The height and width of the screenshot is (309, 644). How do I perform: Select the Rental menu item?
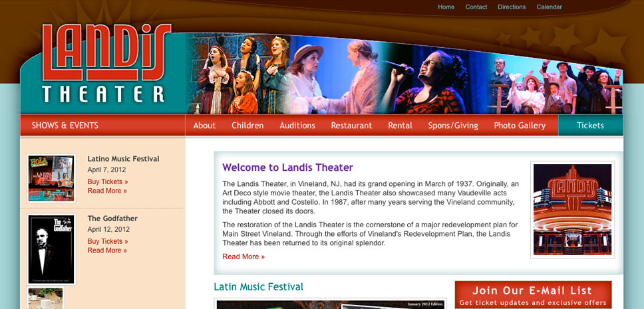401,126
